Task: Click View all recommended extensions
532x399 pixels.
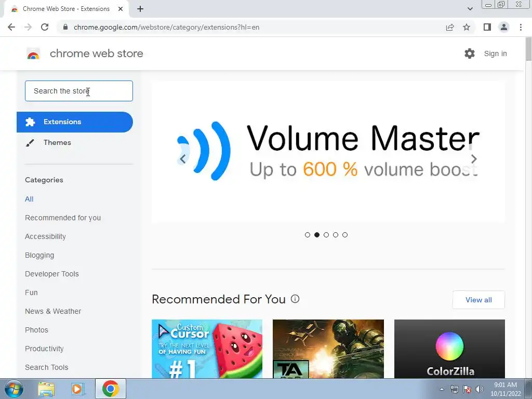Action: [x=478, y=300]
